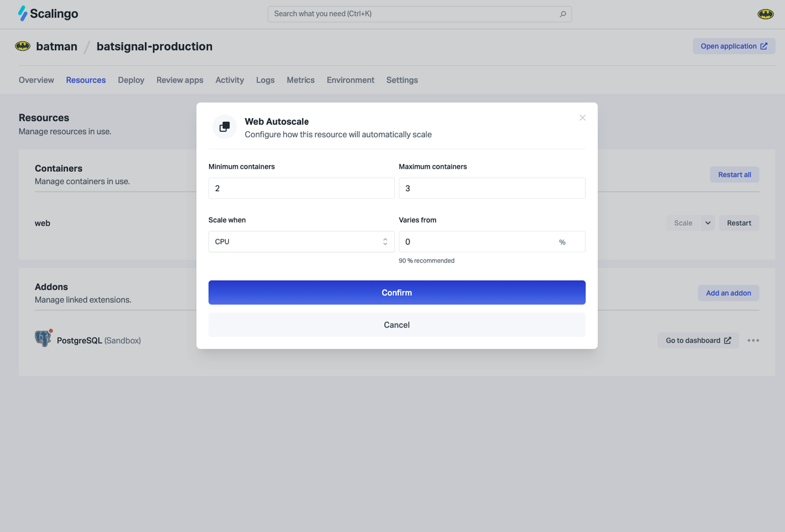Click the Open application link
Image resolution: width=785 pixels, height=532 pixels.
pos(733,46)
